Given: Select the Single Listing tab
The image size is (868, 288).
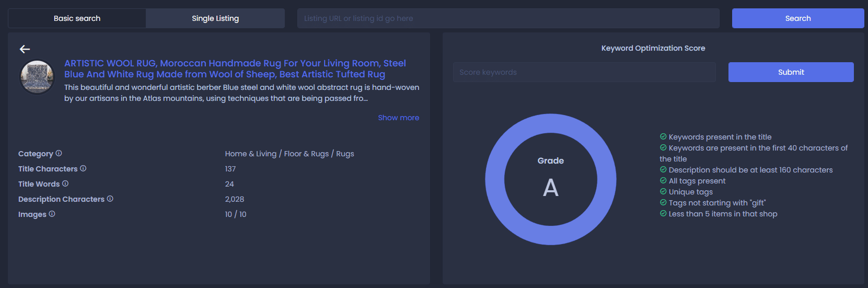Looking at the screenshot, I should click(x=215, y=18).
